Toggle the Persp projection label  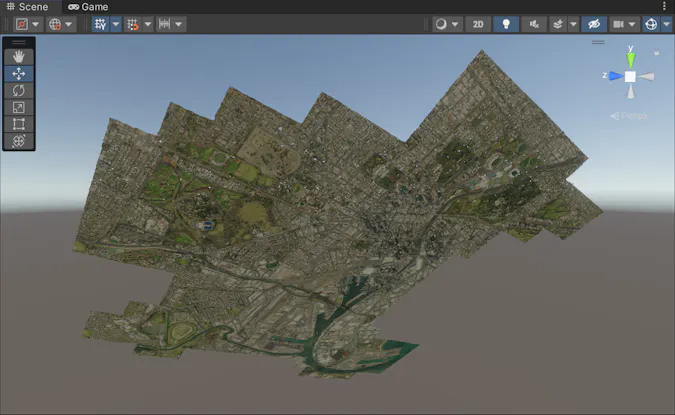point(629,116)
